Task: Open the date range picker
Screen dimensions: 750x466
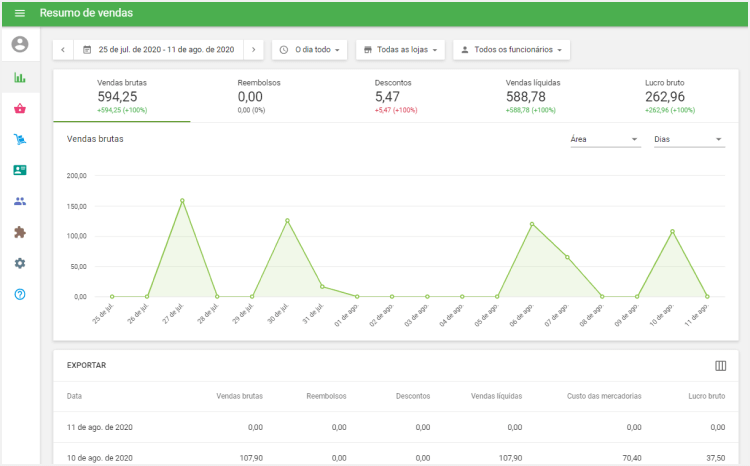Action: [159, 49]
